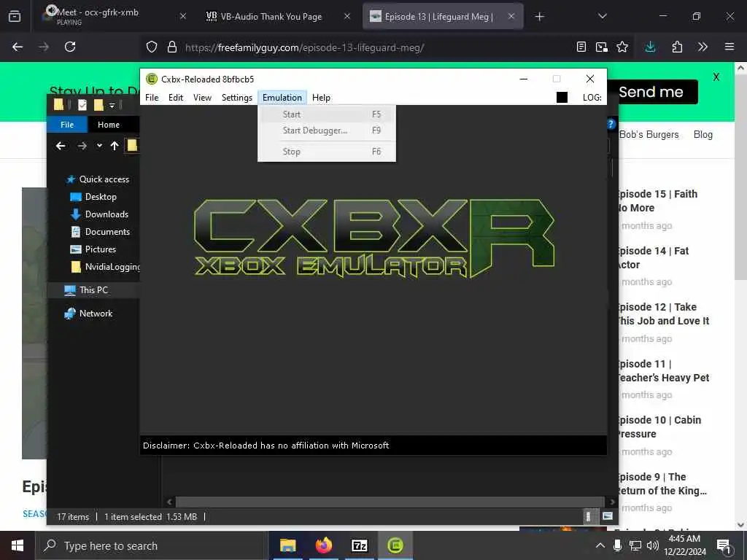Screen dimensions: 747x560
Task: Open Episode 11 Teacher's Heavy Pet link
Action: point(663,370)
